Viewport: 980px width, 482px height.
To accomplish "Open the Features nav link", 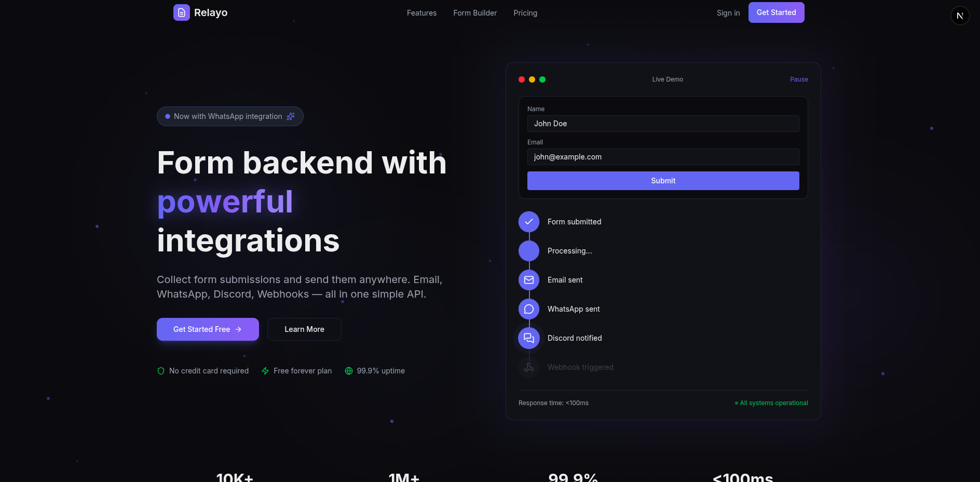I will pos(421,13).
